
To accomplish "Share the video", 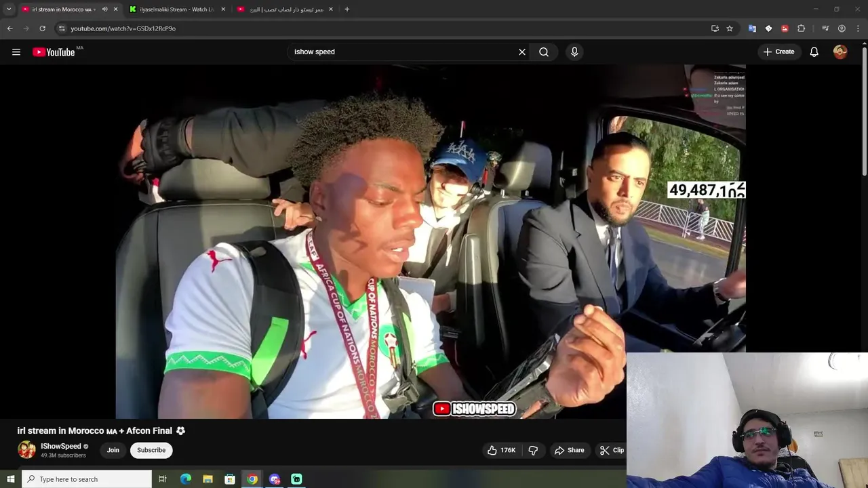I will pyautogui.click(x=570, y=450).
